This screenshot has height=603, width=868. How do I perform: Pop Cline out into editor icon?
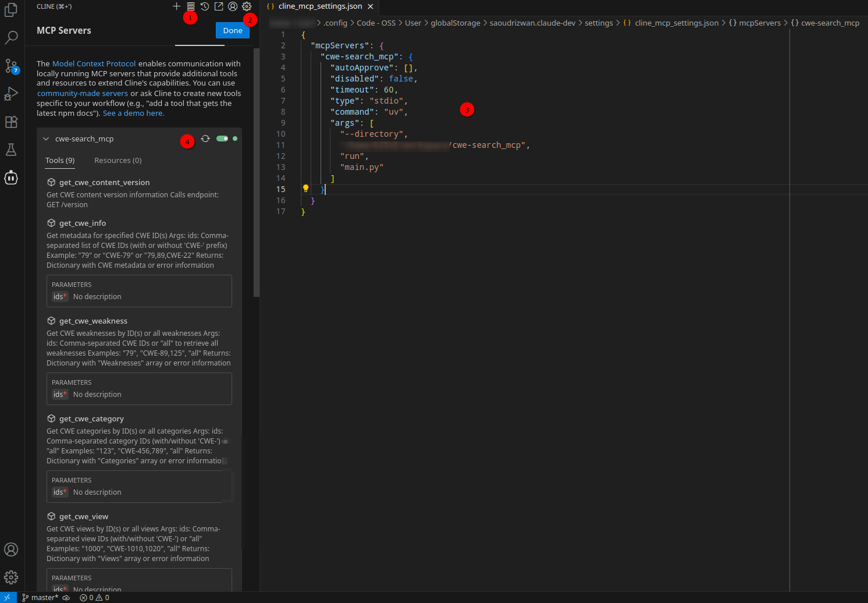(x=219, y=6)
